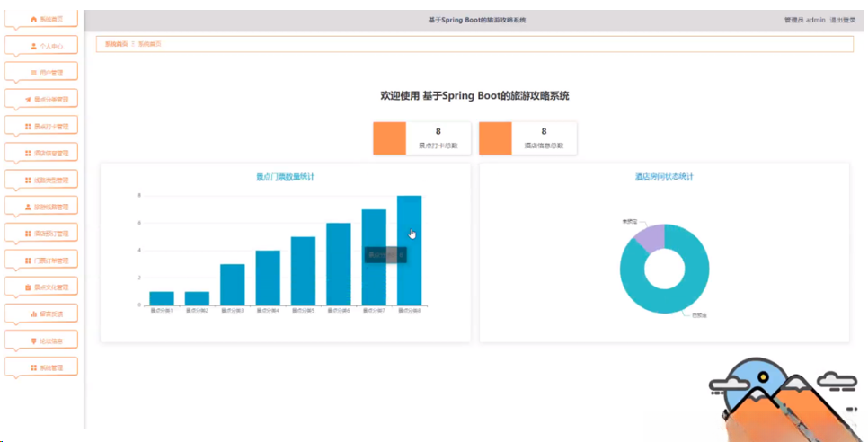Click the 景点分类1 x-axis label
Image resolution: width=868 pixels, height=442 pixels.
pos(162,310)
